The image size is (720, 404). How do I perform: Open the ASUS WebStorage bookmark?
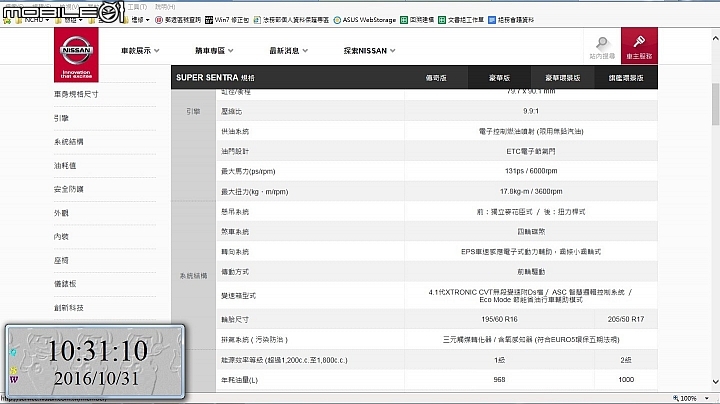point(365,20)
